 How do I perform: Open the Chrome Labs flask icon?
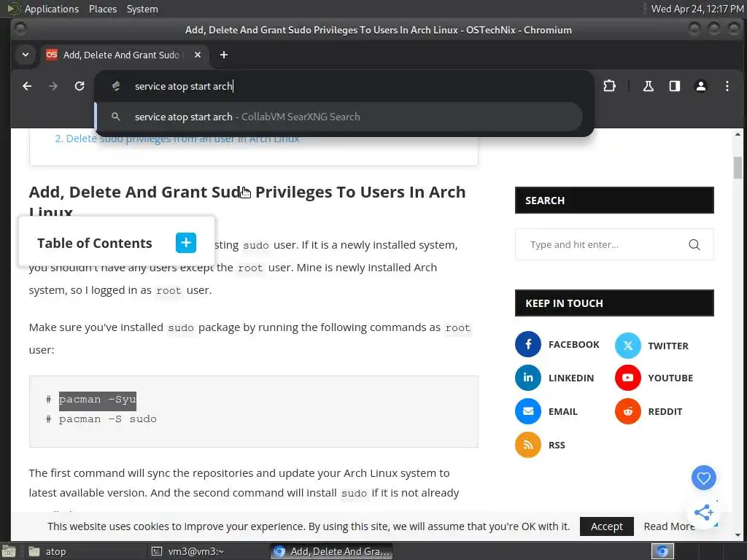648,86
